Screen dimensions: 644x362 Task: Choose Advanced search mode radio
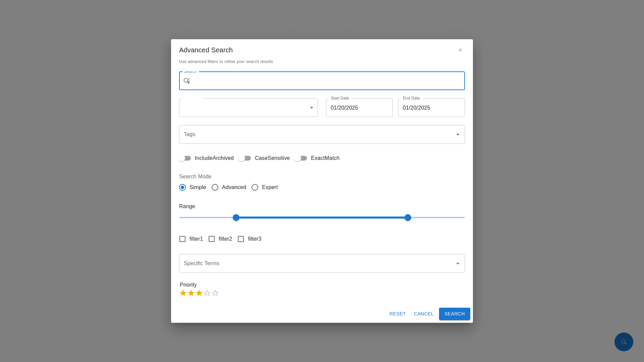(215, 187)
